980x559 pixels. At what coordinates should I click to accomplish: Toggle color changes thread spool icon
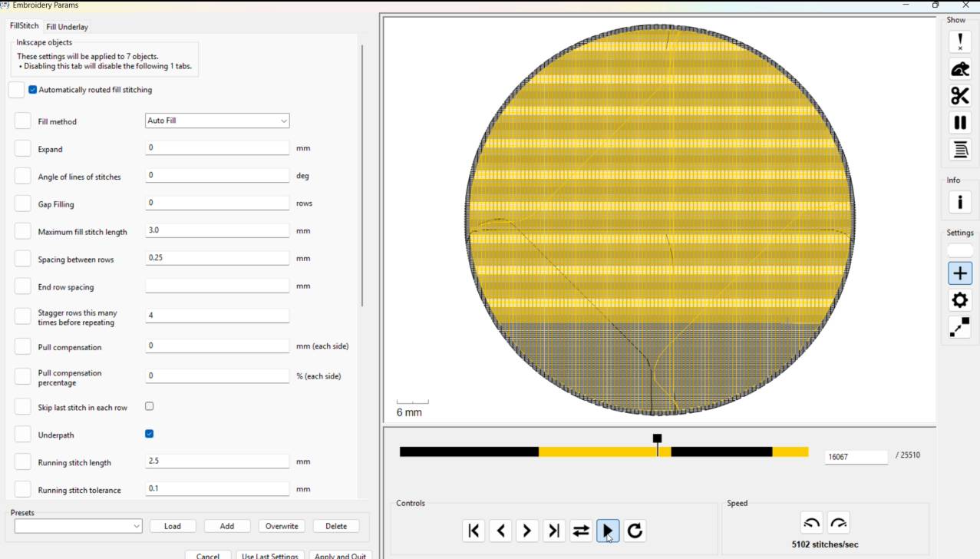(x=960, y=149)
